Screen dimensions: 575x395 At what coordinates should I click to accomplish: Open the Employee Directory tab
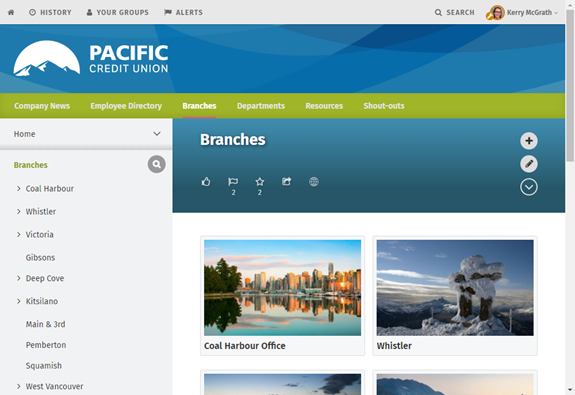click(126, 106)
